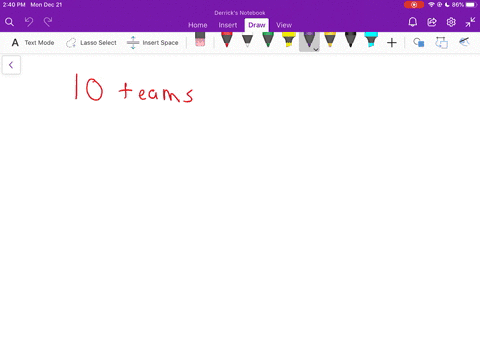Select the cyan highlighter
This screenshot has width=480, height=360.
tap(371, 40)
